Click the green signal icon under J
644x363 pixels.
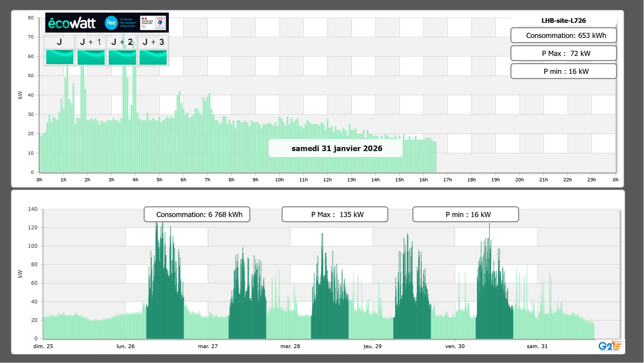(60, 57)
